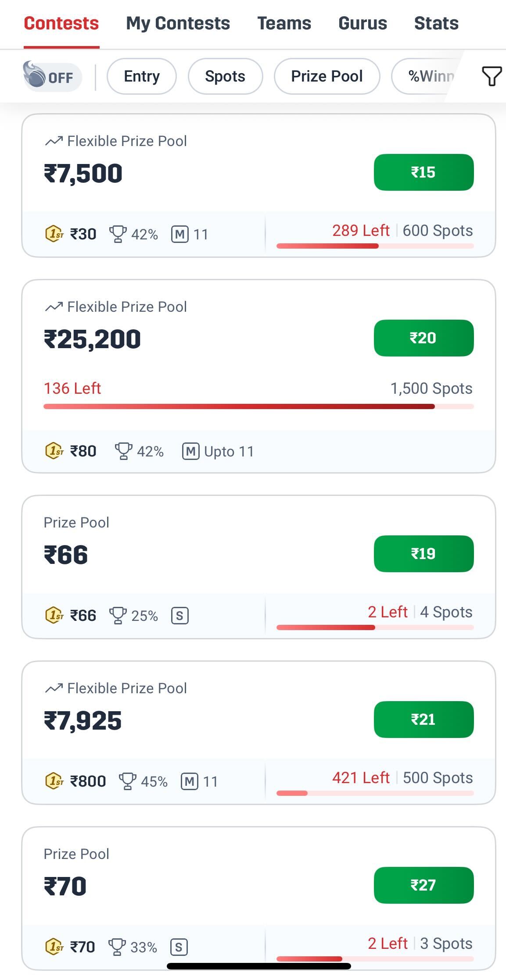506x980 pixels.
Task: Sort contests by Entry
Action: [x=142, y=76]
